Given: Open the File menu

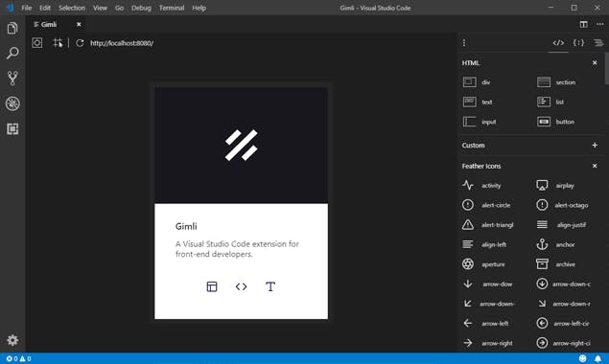Looking at the screenshot, I should coord(27,8).
